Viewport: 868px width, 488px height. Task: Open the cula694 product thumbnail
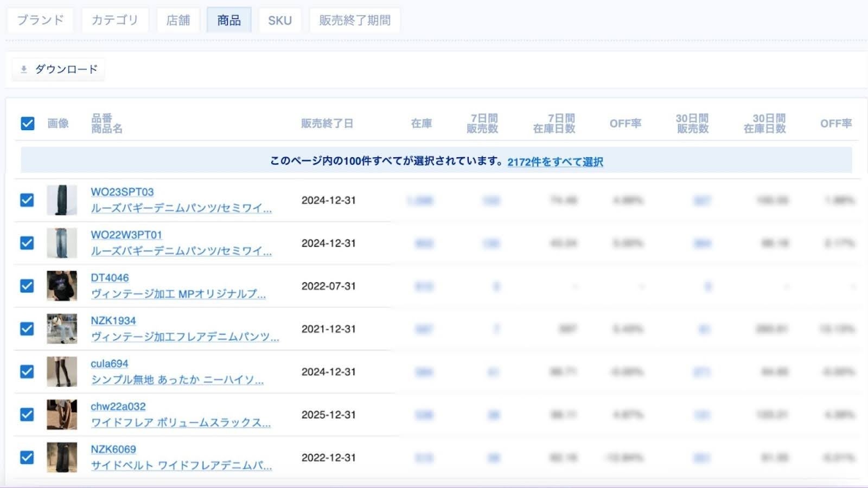click(62, 371)
